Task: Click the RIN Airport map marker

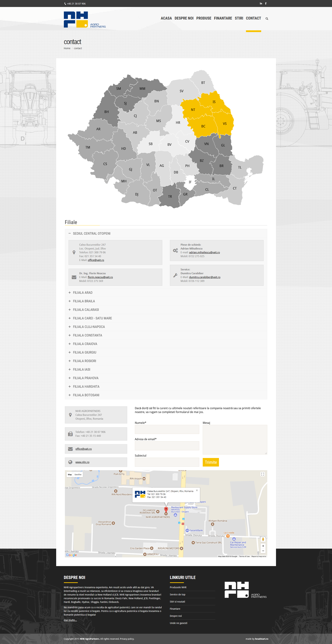Action: point(144,479)
